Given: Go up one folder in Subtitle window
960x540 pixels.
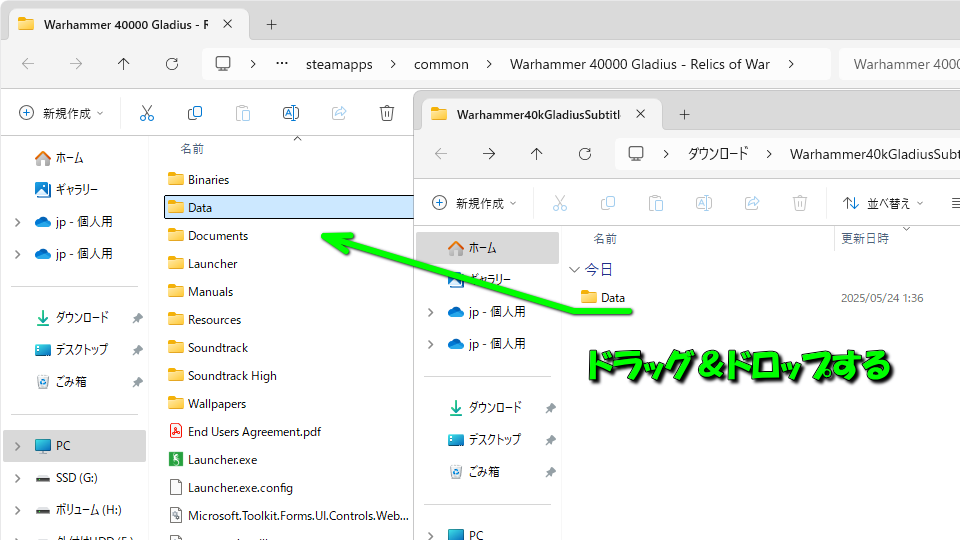Looking at the screenshot, I should pos(536,154).
